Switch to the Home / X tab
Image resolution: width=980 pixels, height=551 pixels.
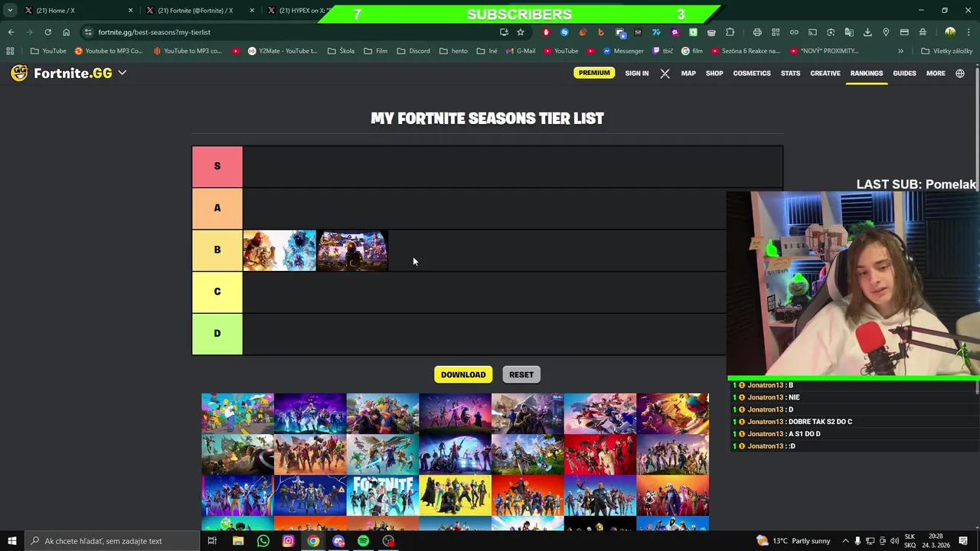77,11
